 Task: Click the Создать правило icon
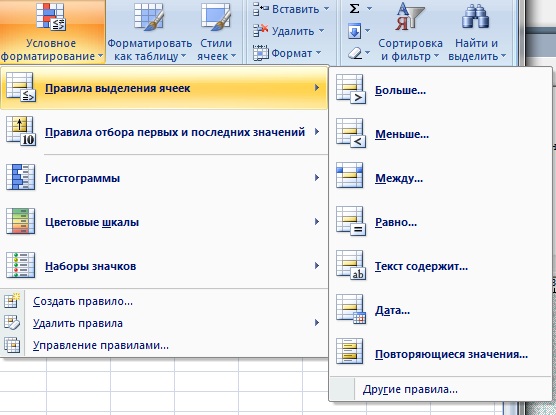(x=12, y=301)
